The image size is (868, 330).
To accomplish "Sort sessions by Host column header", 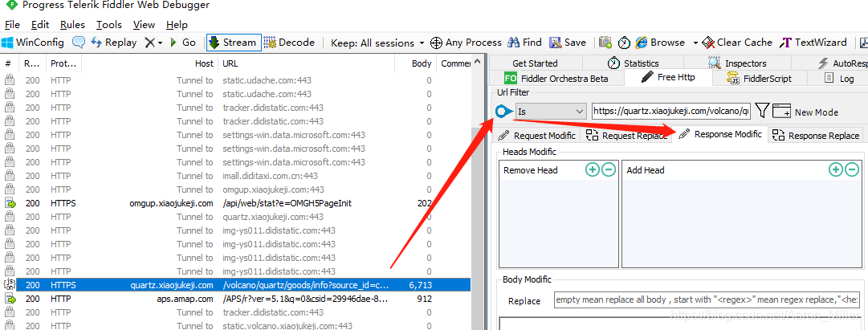I will click(x=149, y=63).
